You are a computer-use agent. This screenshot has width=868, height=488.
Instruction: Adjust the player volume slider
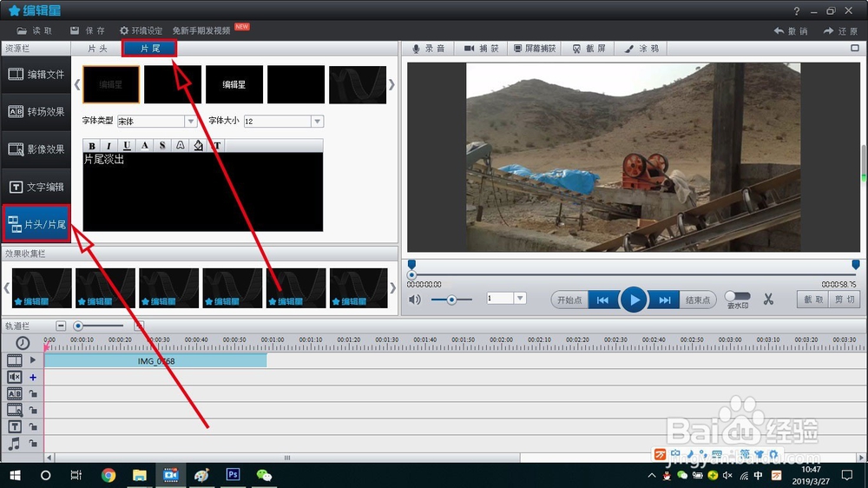point(451,300)
